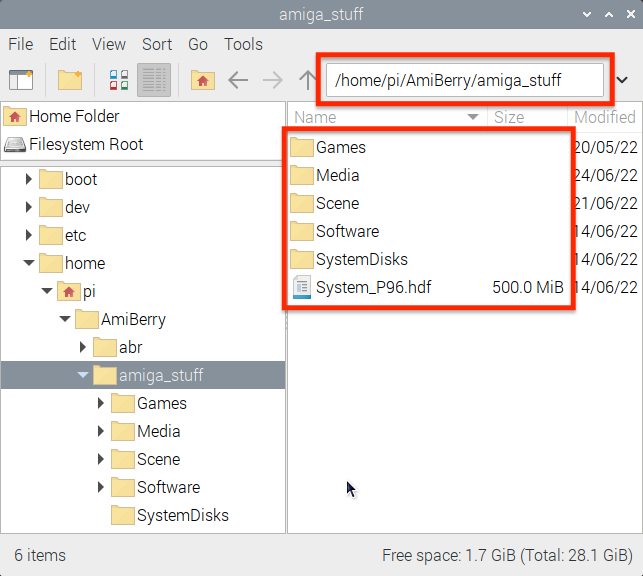The height and width of the screenshot is (576, 643).
Task: Expand Software subfolder in tree
Action: coord(100,487)
